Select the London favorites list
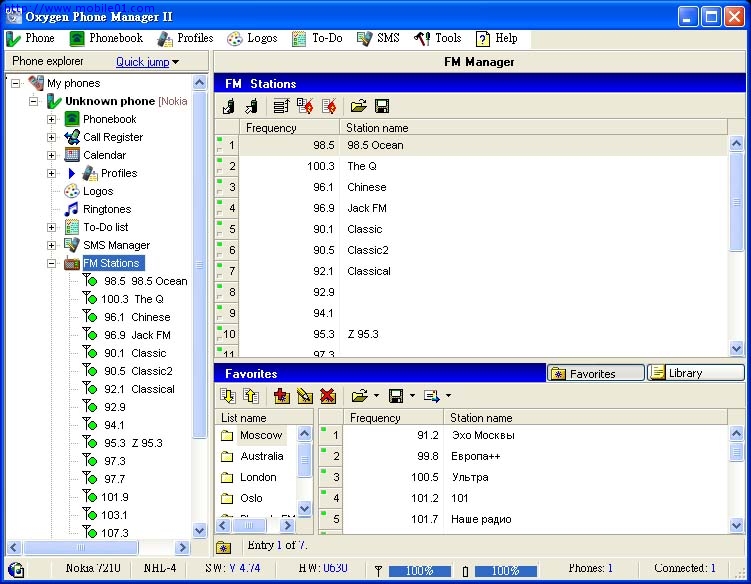The width and height of the screenshot is (751, 584). tap(258, 477)
